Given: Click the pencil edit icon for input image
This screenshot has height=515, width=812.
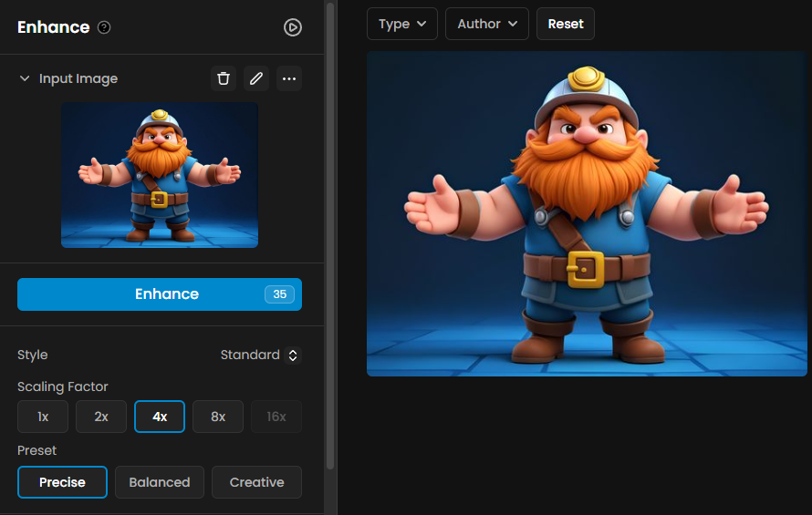Looking at the screenshot, I should tap(256, 78).
